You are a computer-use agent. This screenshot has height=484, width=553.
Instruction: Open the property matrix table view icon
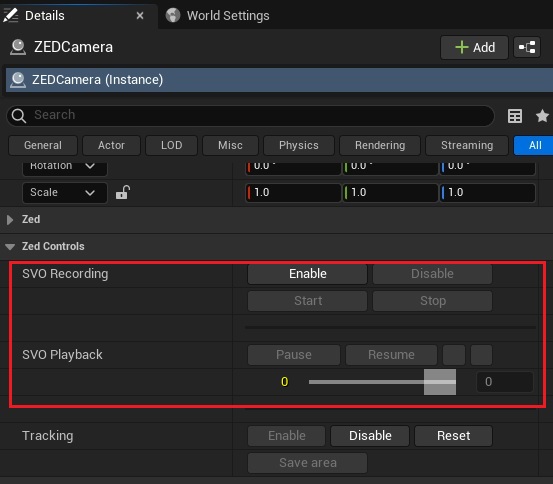pyautogui.click(x=515, y=116)
